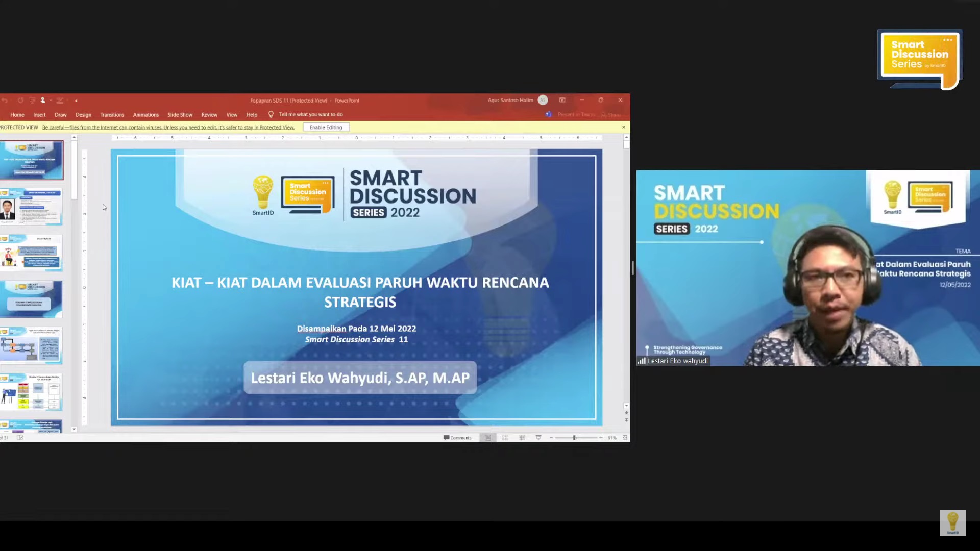Image resolution: width=980 pixels, height=551 pixels.
Task: Click the zoom in plus button
Action: coord(601,438)
